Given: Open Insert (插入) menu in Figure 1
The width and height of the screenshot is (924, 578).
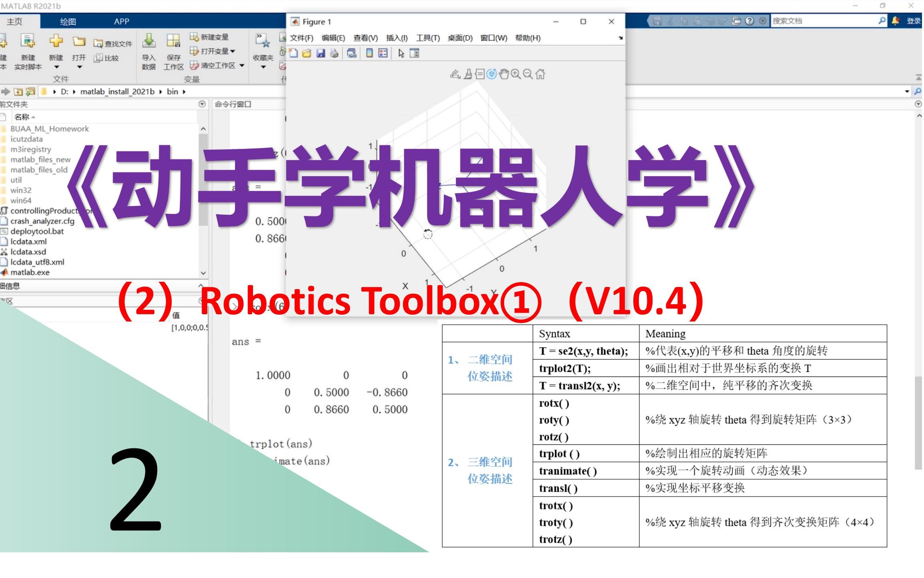Looking at the screenshot, I should click(x=397, y=38).
